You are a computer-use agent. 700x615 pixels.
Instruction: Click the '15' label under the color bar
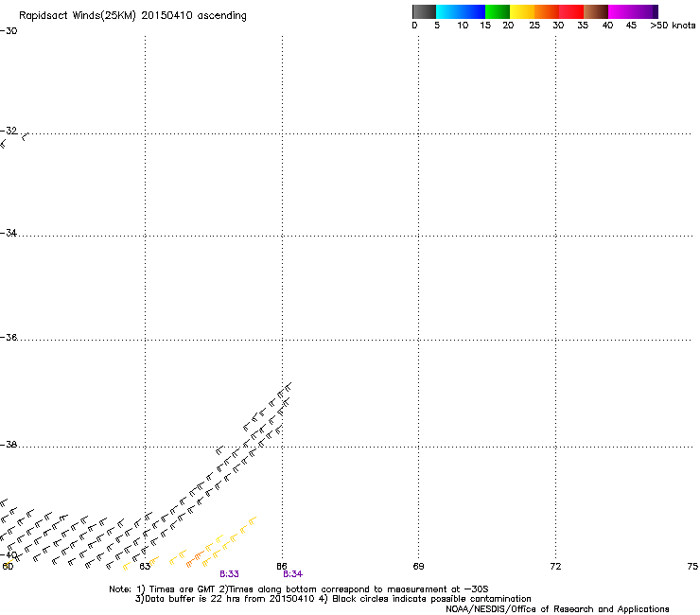[x=485, y=26]
